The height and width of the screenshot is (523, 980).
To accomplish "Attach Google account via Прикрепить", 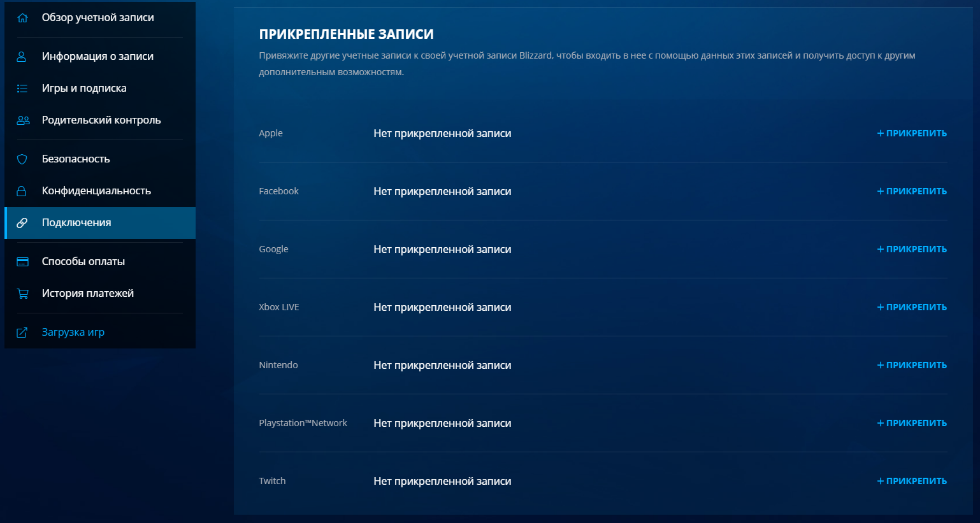I will coord(912,250).
